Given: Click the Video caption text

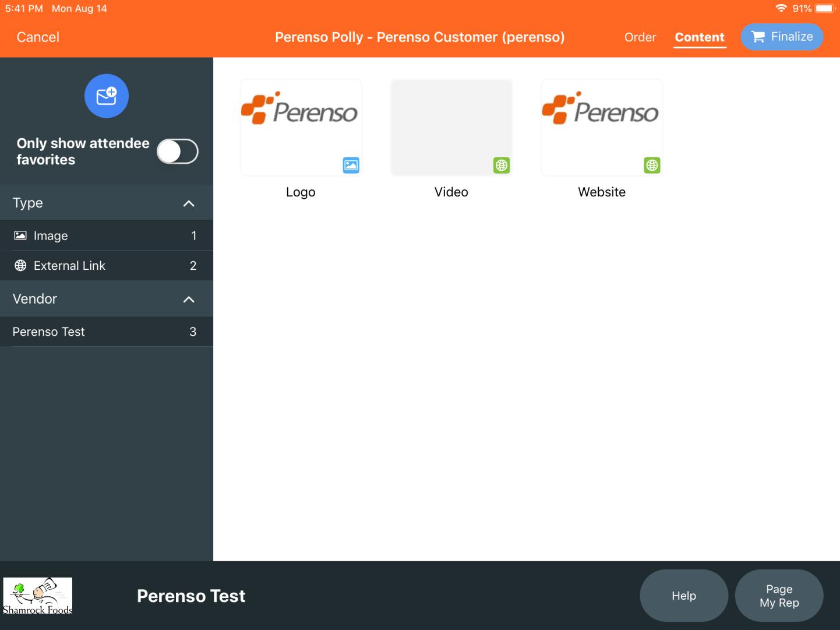Looking at the screenshot, I should [451, 192].
